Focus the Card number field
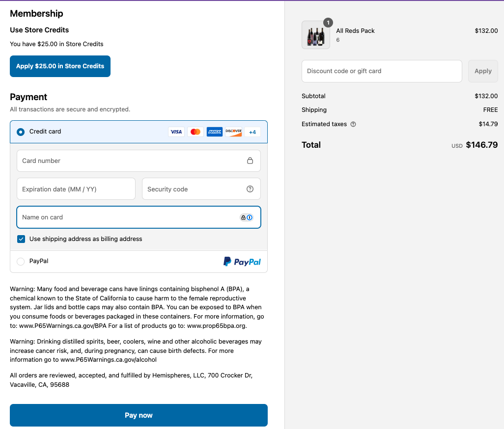The height and width of the screenshot is (429, 504). click(x=139, y=161)
